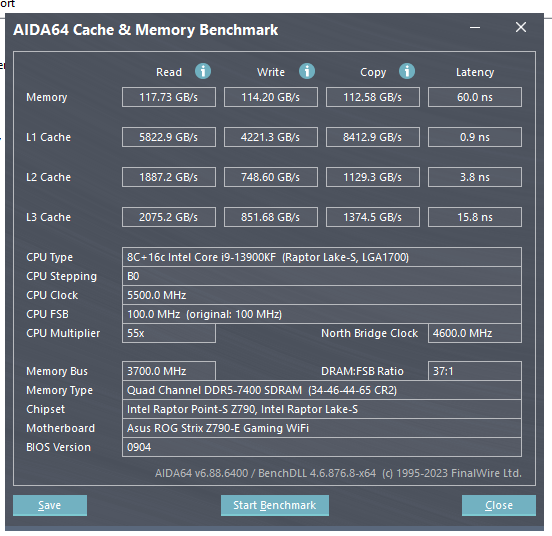Image resolution: width=552 pixels, height=536 pixels.
Task: Click the CPU Multiplier 55x field
Action: coord(169,333)
